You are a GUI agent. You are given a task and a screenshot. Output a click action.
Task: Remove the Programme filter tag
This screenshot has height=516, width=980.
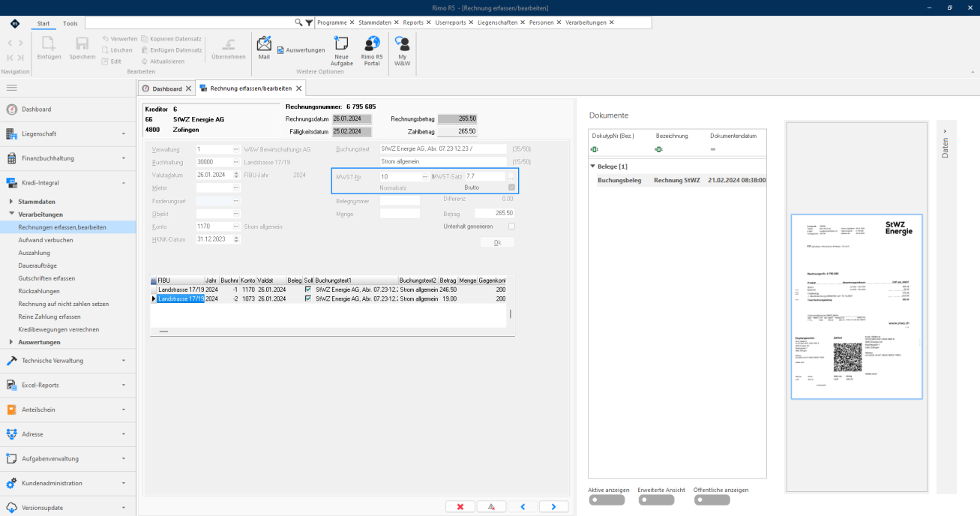pyautogui.click(x=352, y=22)
